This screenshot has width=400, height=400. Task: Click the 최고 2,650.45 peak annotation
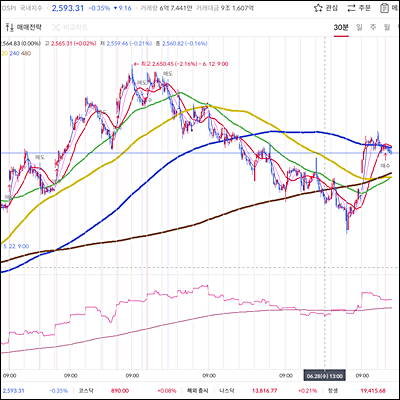pos(181,64)
